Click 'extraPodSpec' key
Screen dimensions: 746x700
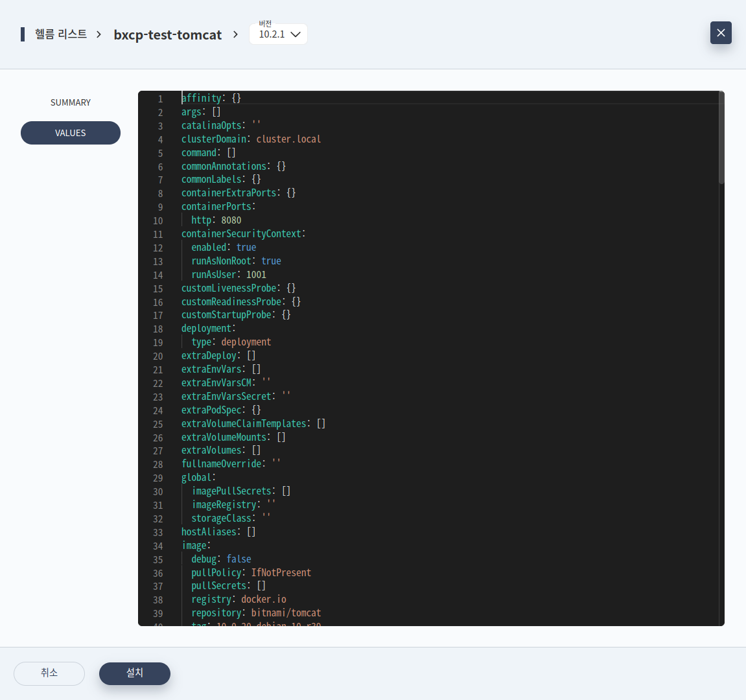coord(211,410)
